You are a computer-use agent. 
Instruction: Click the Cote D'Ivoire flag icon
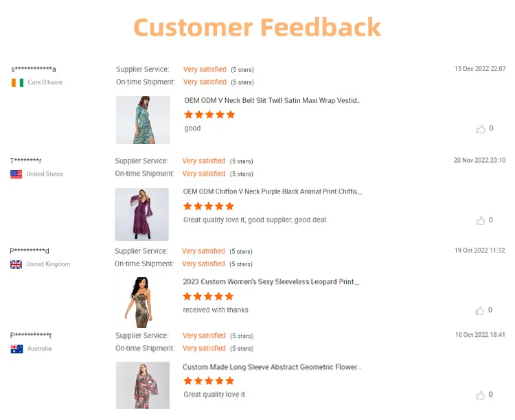click(17, 83)
